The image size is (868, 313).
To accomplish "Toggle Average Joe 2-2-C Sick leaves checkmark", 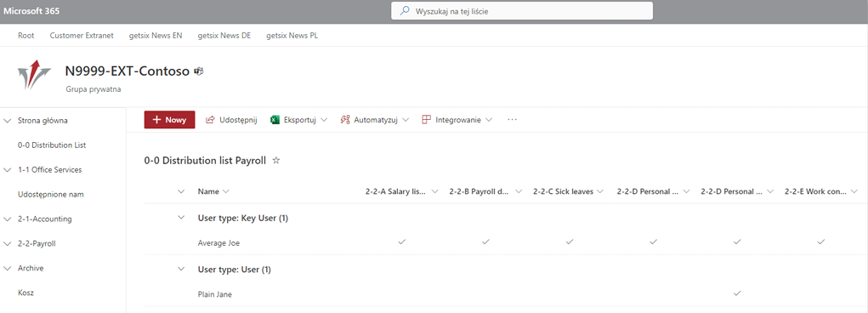I will coord(569,242).
